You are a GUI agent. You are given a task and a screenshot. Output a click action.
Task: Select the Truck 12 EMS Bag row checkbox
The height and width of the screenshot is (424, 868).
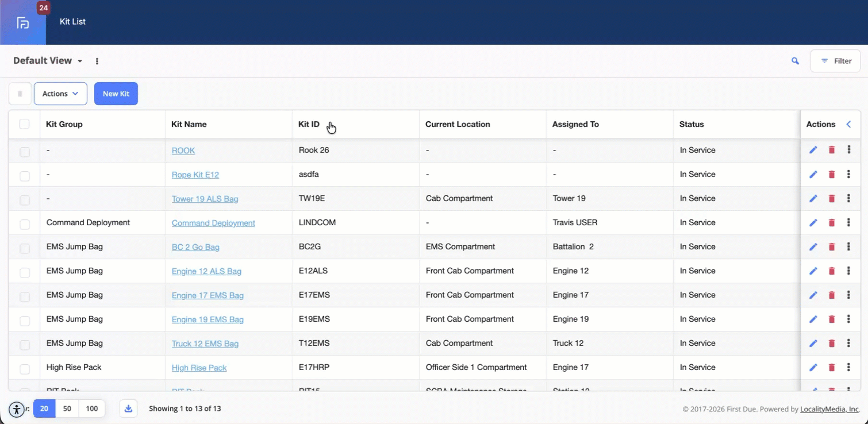pyautogui.click(x=24, y=345)
